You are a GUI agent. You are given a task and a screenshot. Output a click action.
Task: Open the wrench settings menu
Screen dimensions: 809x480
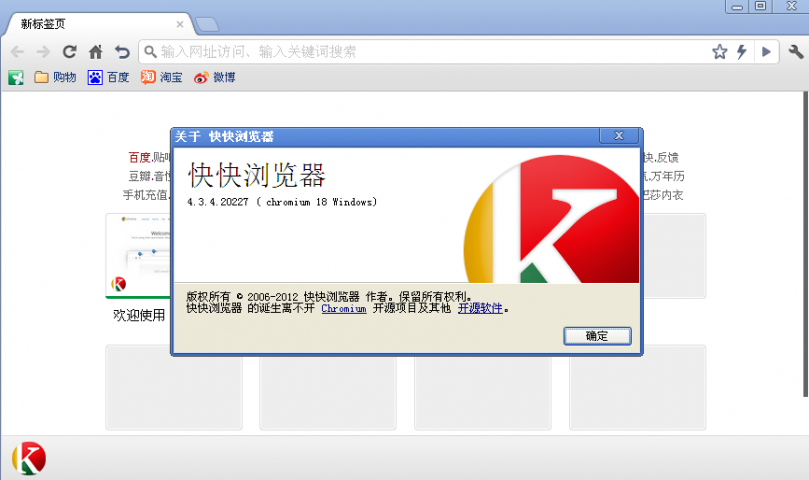click(796, 52)
